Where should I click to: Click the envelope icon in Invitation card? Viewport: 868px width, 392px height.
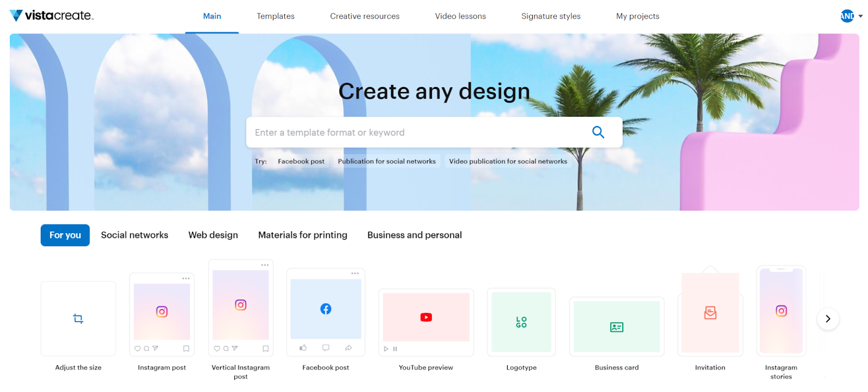pyautogui.click(x=710, y=313)
